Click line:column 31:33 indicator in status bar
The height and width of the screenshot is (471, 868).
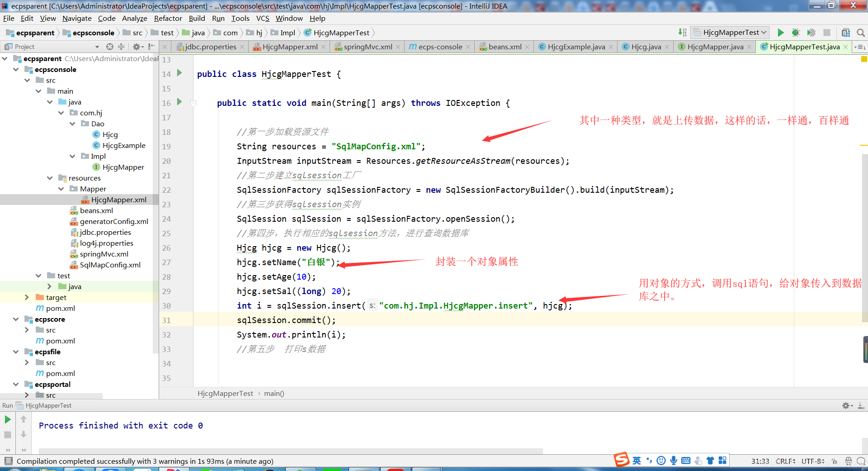coord(760,461)
